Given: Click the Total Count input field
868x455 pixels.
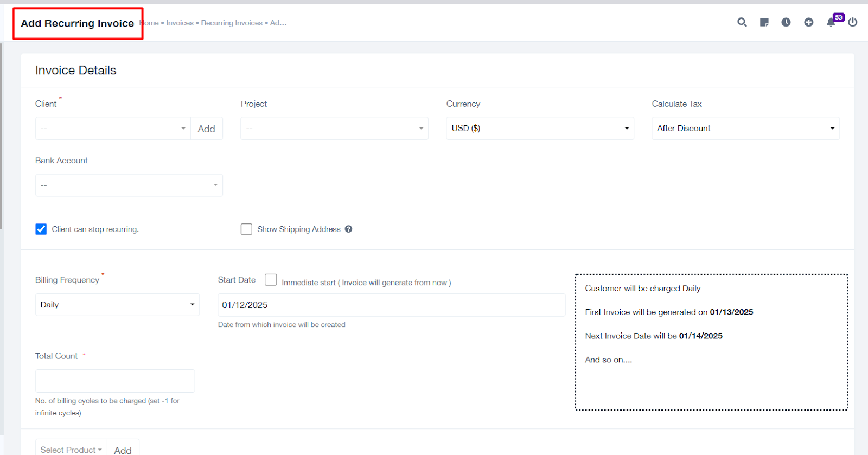Looking at the screenshot, I should click(x=115, y=381).
